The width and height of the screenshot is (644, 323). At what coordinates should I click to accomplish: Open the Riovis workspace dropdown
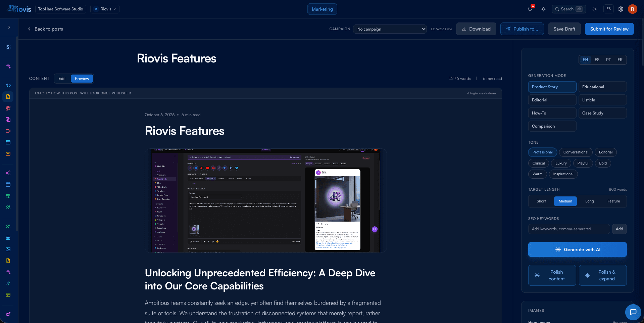(105, 9)
